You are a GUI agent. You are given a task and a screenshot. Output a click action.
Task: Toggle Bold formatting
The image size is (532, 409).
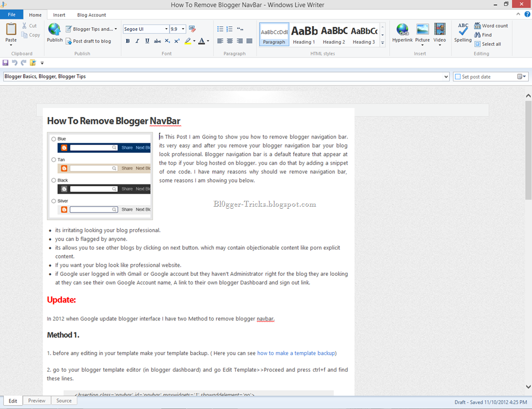[x=127, y=41]
